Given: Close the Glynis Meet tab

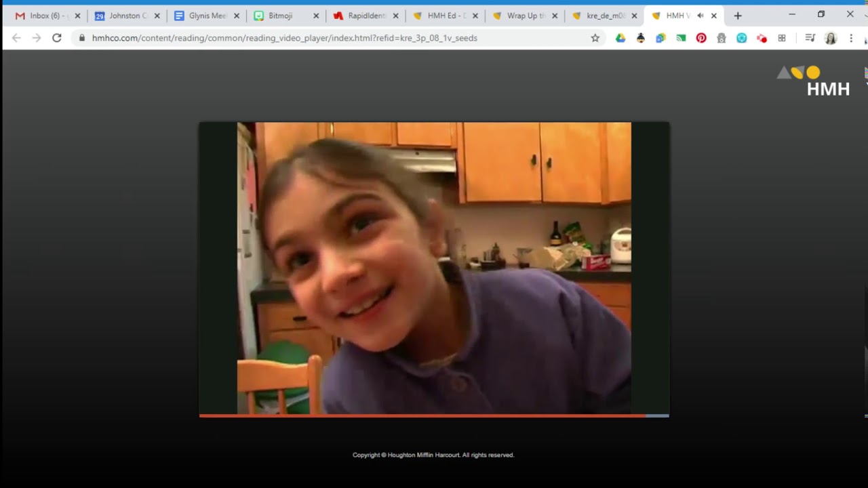Looking at the screenshot, I should click(237, 16).
